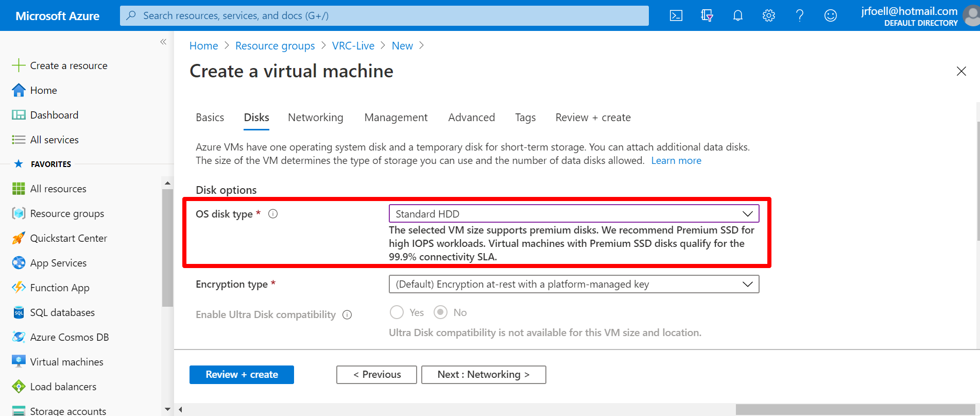Click the Dashboard icon in sidebar
Image resolution: width=980 pixels, height=416 pixels.
(x=19, y=115)
